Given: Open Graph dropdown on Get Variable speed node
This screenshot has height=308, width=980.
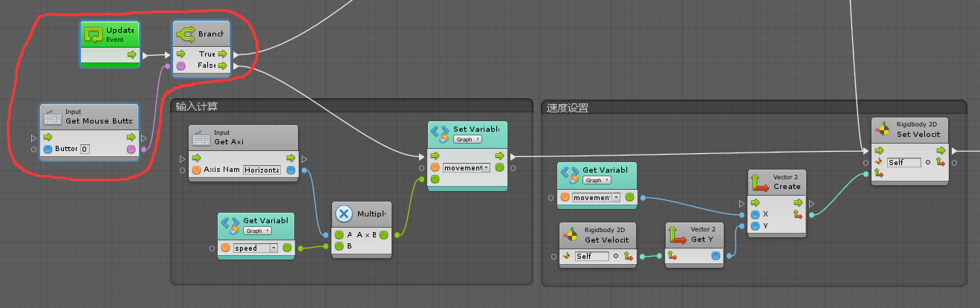Looking at the screenshot, I should 258,231.
